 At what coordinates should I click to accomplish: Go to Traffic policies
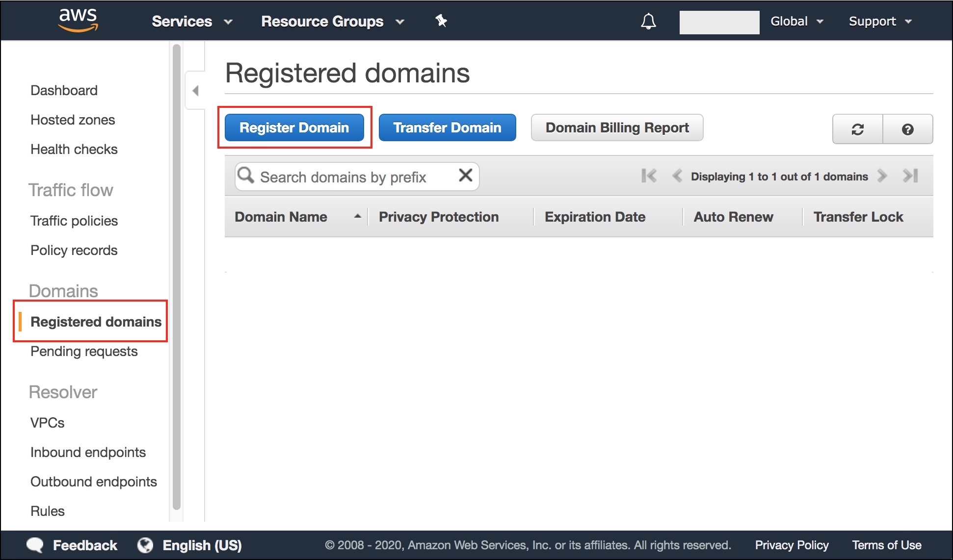pos(74,221)
